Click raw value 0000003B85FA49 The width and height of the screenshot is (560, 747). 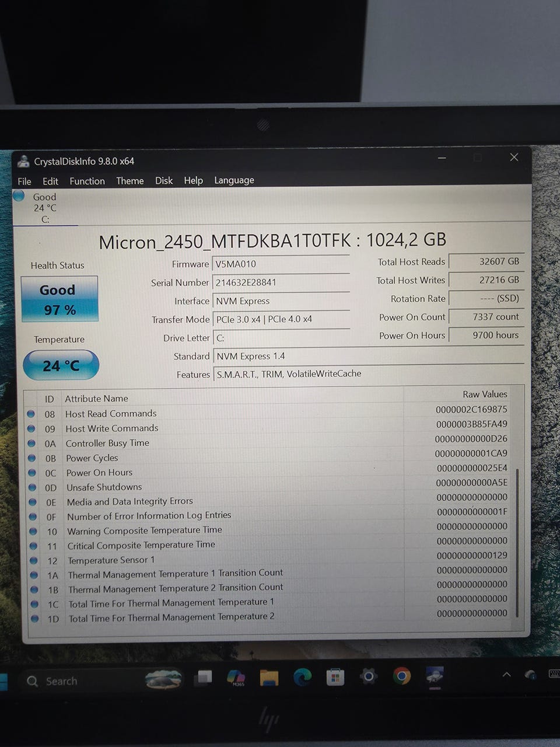point(471,424)
